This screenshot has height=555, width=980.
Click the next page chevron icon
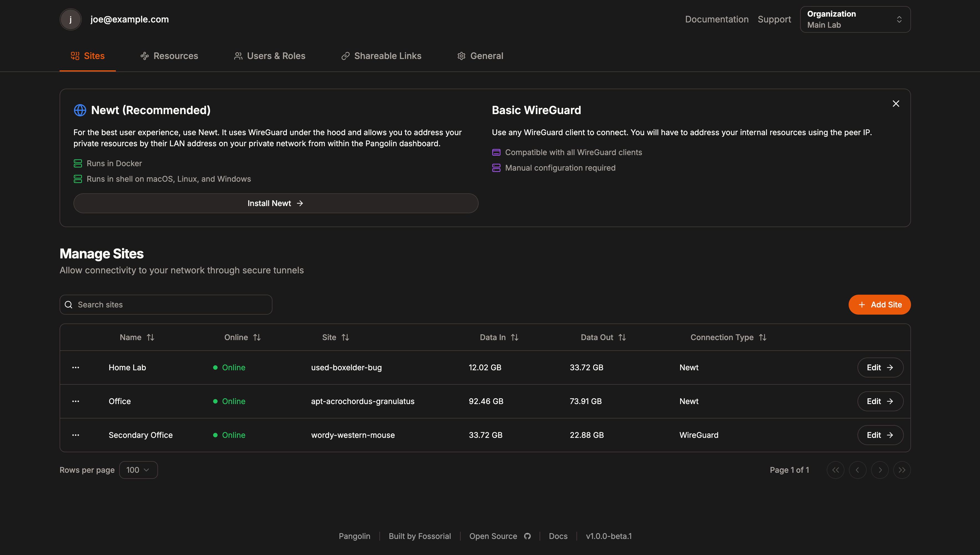(x=880, y=470)
